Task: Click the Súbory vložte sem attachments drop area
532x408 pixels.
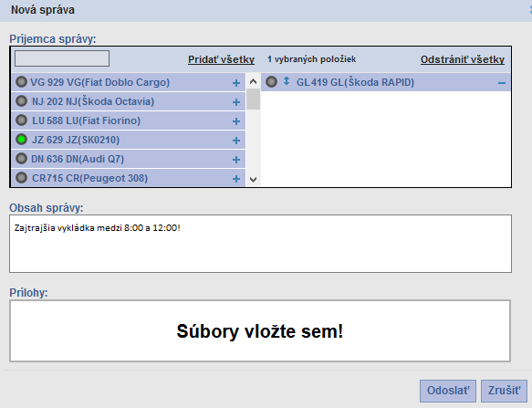Action: [x=260, y=331]
